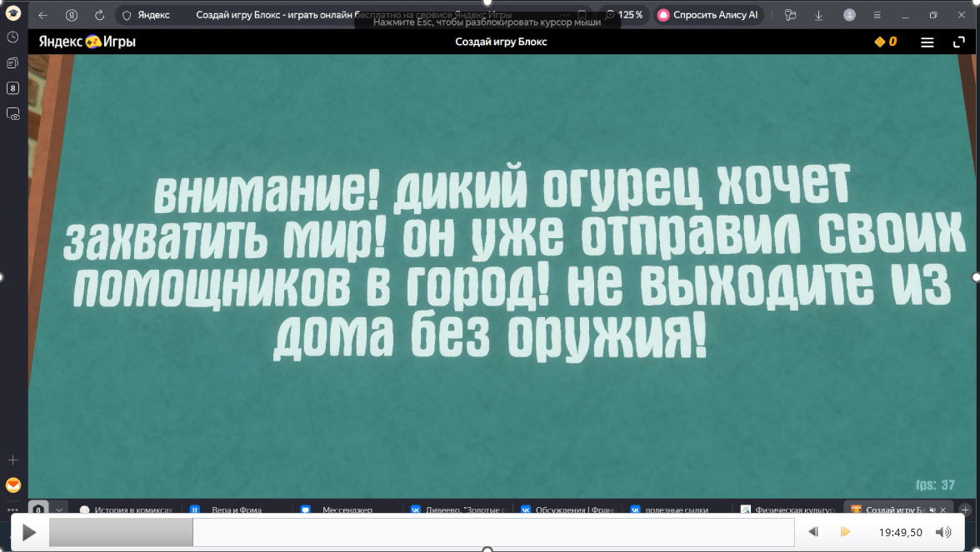Image resolution: width=980 pixels, height=552 pixels.
Task: Click the 19:49,50 time display
Action: click(x=900, y=533)
